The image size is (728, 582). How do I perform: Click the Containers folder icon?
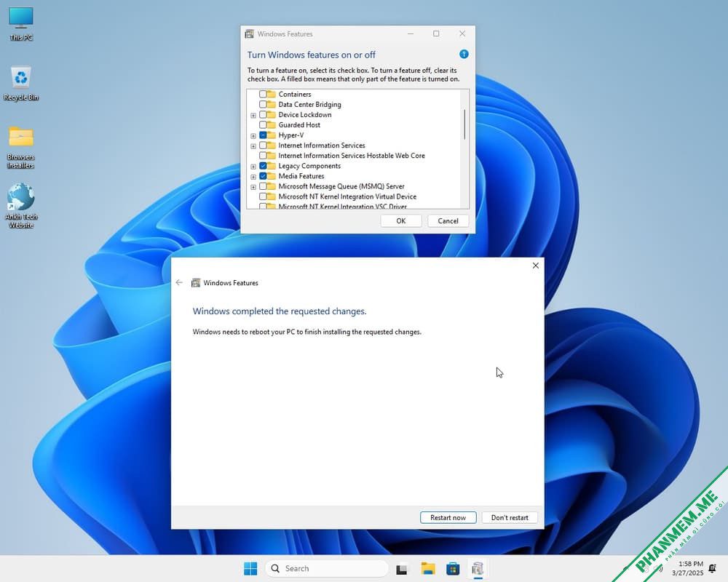pos(271,95)
